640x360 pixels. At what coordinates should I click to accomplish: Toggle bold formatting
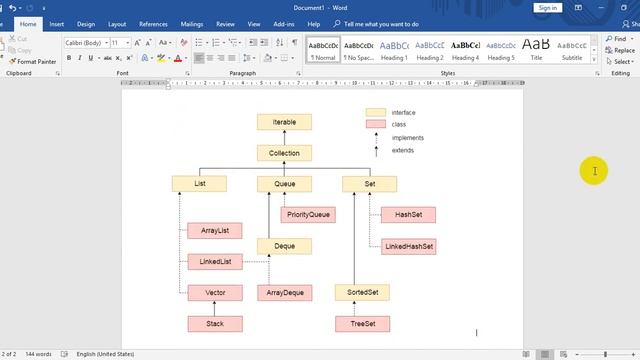tap(69, 58)
